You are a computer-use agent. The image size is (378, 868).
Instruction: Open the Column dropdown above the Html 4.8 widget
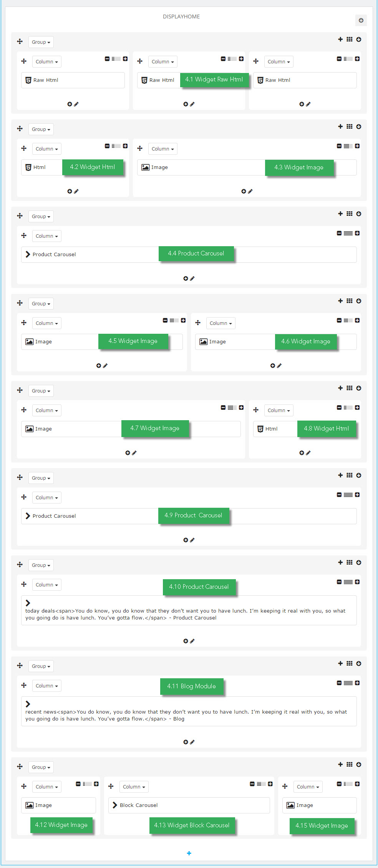[x=279, y=410]
